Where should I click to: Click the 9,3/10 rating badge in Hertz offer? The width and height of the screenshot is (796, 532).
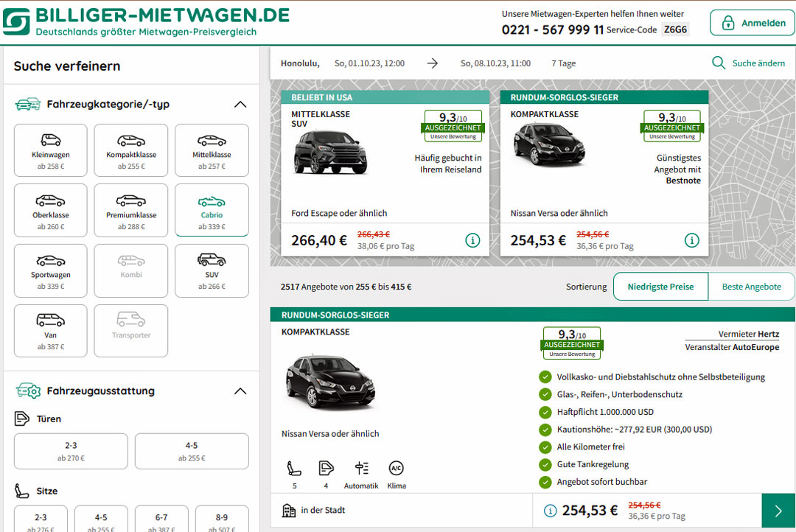(572, 343)
